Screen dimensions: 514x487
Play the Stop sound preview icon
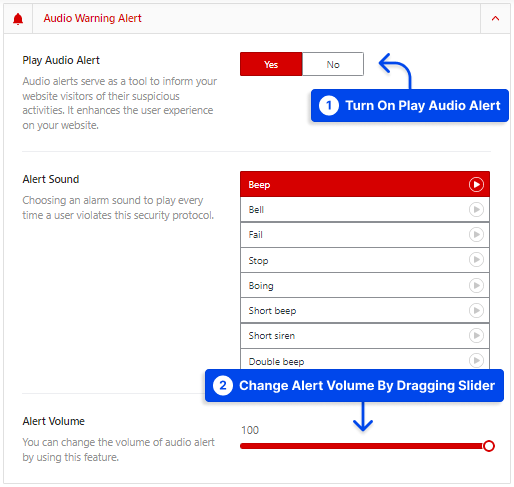(476, 260)
